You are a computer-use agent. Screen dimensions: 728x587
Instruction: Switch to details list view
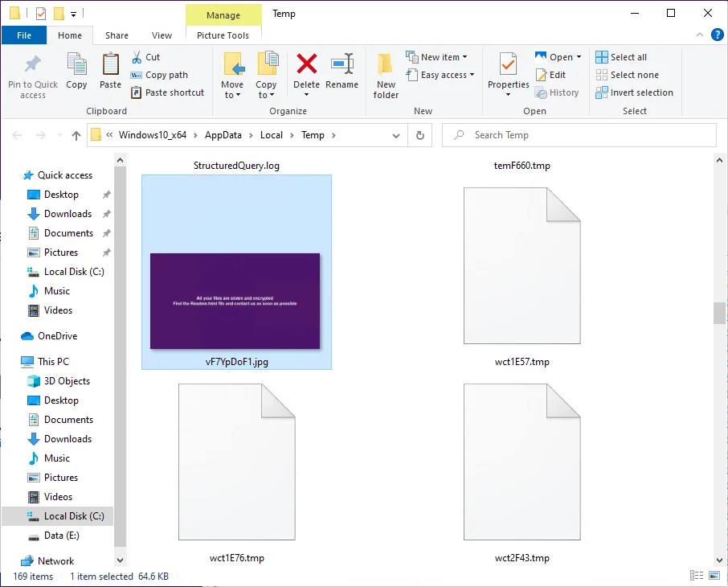(696, 576)
